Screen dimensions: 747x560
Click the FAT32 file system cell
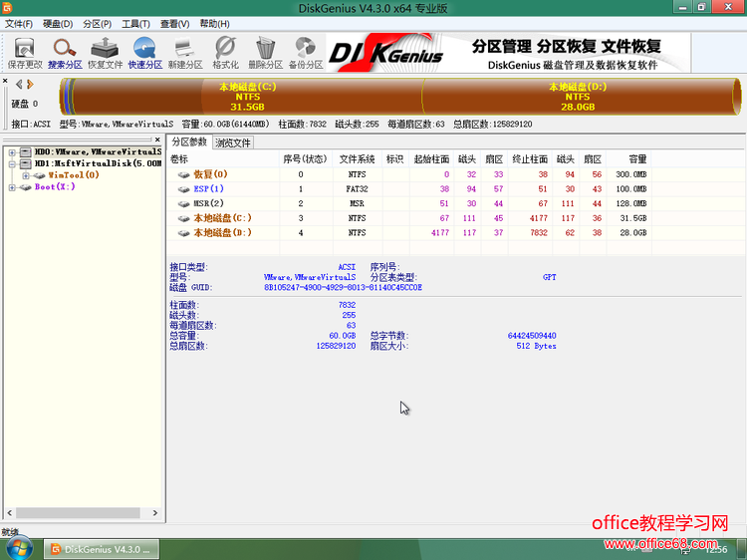(x=357, y=189)
